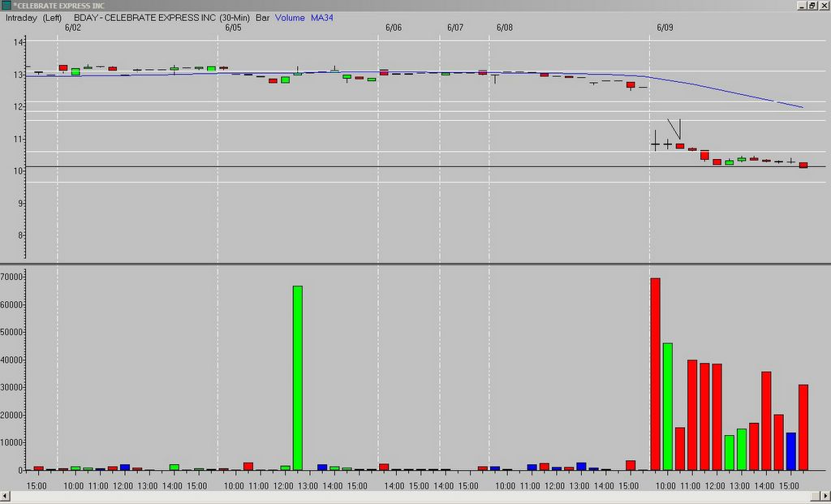Click the volume axis label 70000
The height and width of the screenshot is (504, 831).
(x=11, y=278)
